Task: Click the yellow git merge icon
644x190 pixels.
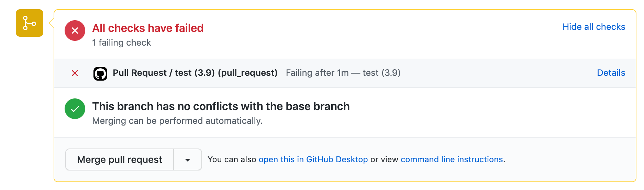Action: [x=30, y=23]
